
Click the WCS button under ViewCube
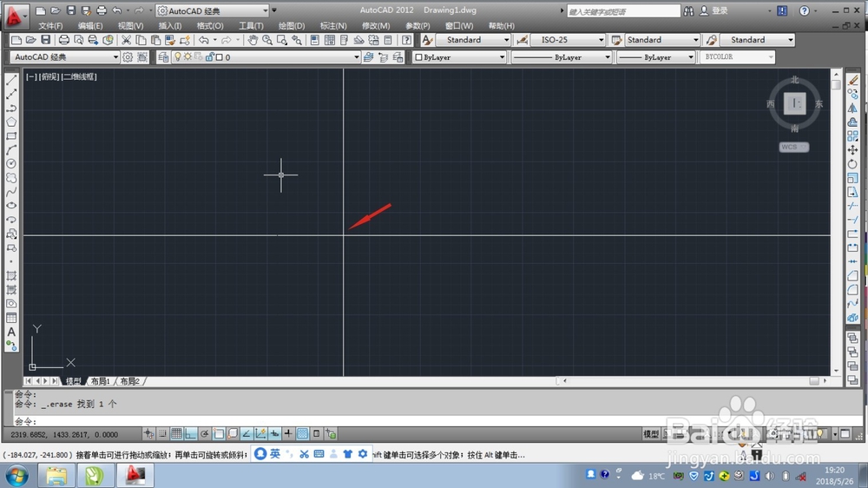pyautogui.click(x=794, y=147)
